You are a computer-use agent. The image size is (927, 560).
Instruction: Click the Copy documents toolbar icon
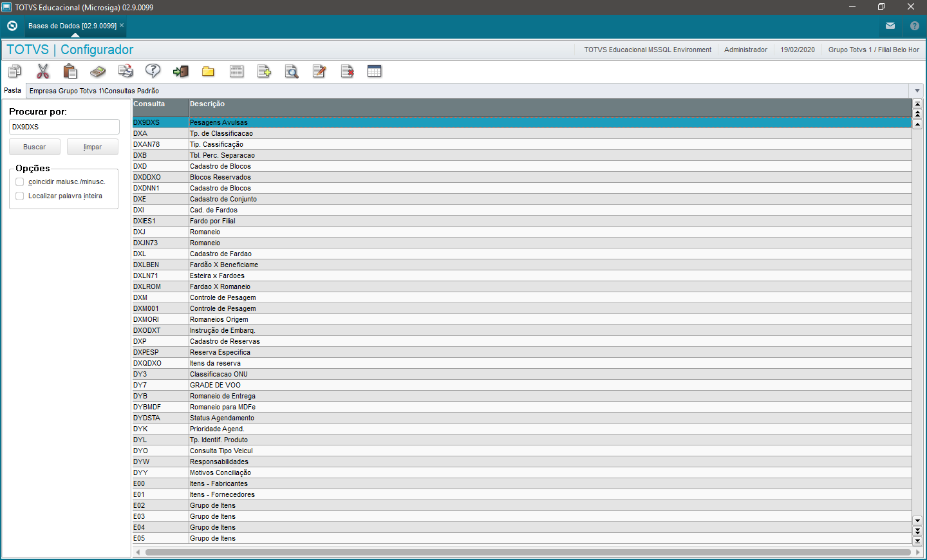click(x=15, y=71)
